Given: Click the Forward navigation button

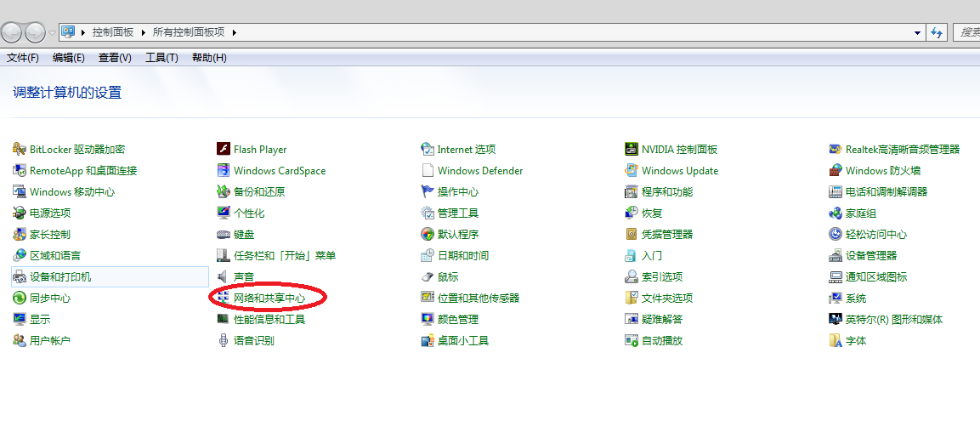Looking at the screenshot, I should click(x=35, y=32).
